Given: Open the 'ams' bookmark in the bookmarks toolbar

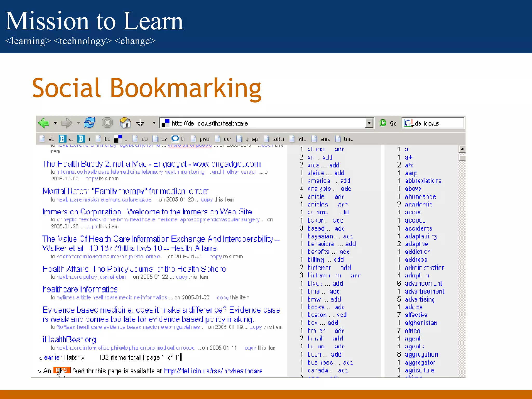Looking at the screenshot, I should click(x=321, y=139).
